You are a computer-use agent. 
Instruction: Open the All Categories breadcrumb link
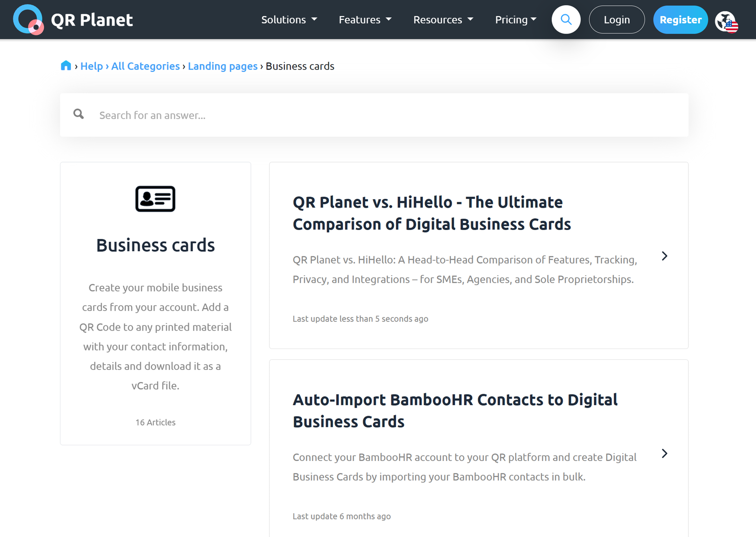click(145, 66)
